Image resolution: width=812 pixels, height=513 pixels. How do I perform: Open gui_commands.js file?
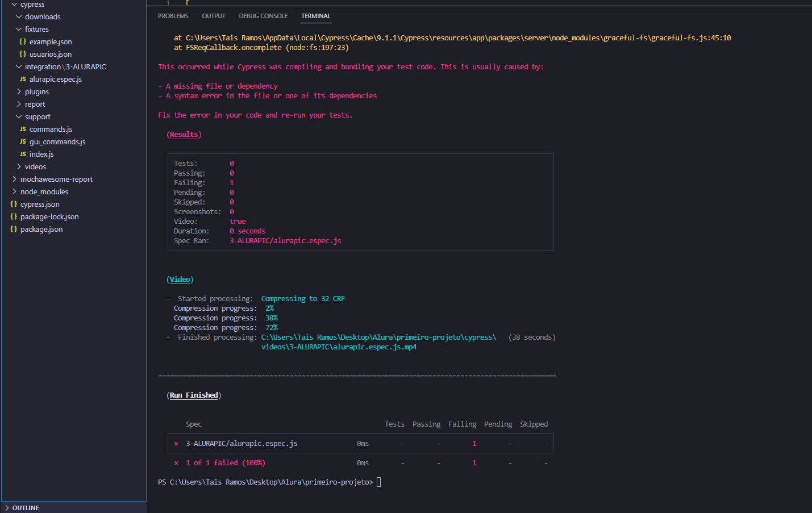(x=57, y=141)
